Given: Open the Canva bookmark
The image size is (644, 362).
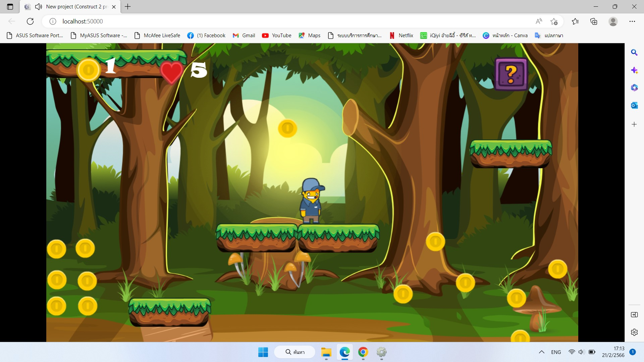Looking at the screenshot, I should 505,36.
